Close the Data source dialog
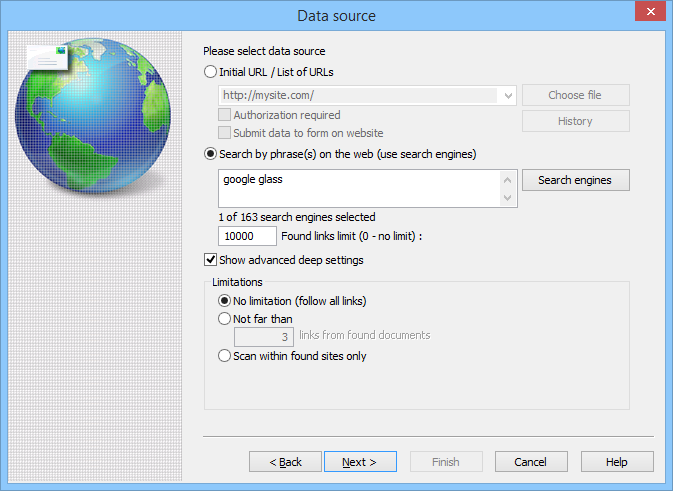673x491 pixels. pyautogui.click(x=650, y=15)
